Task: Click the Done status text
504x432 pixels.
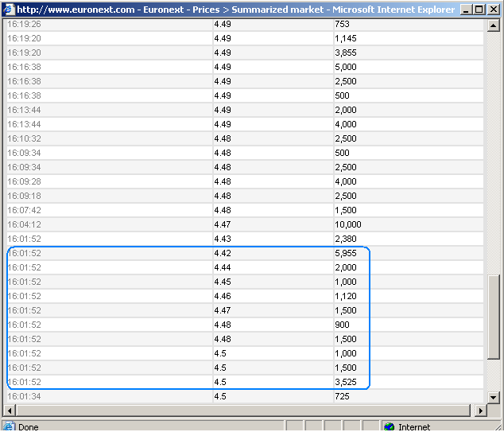Action: 29,427
